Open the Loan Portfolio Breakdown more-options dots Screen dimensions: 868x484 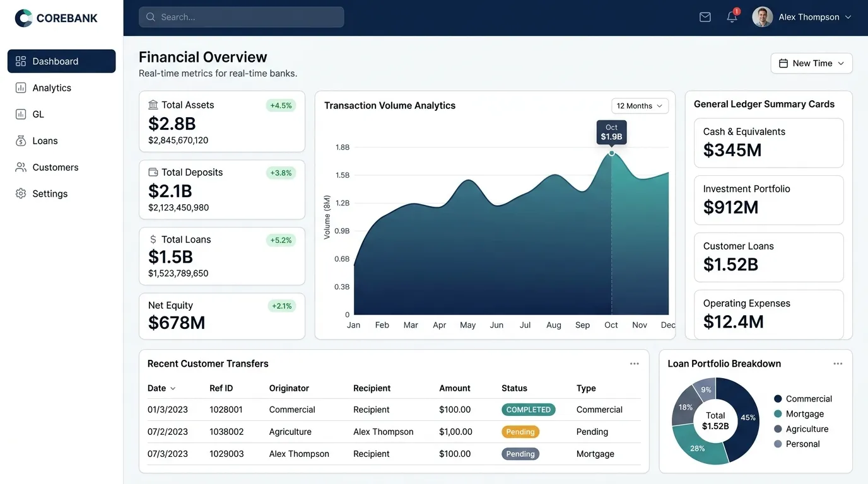pos(838,364)
